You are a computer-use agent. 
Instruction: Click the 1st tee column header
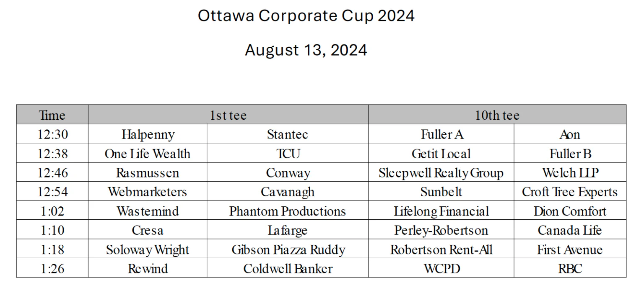coord(228,115)
